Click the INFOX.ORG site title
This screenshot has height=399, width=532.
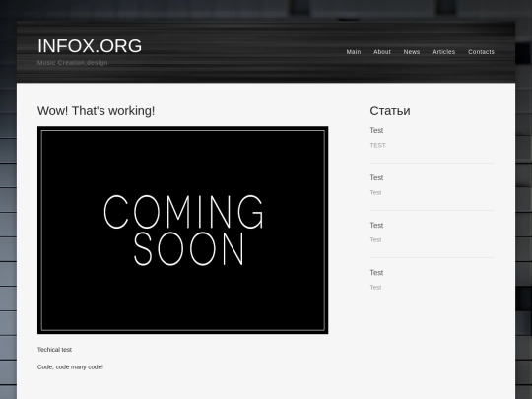point(90,46)
